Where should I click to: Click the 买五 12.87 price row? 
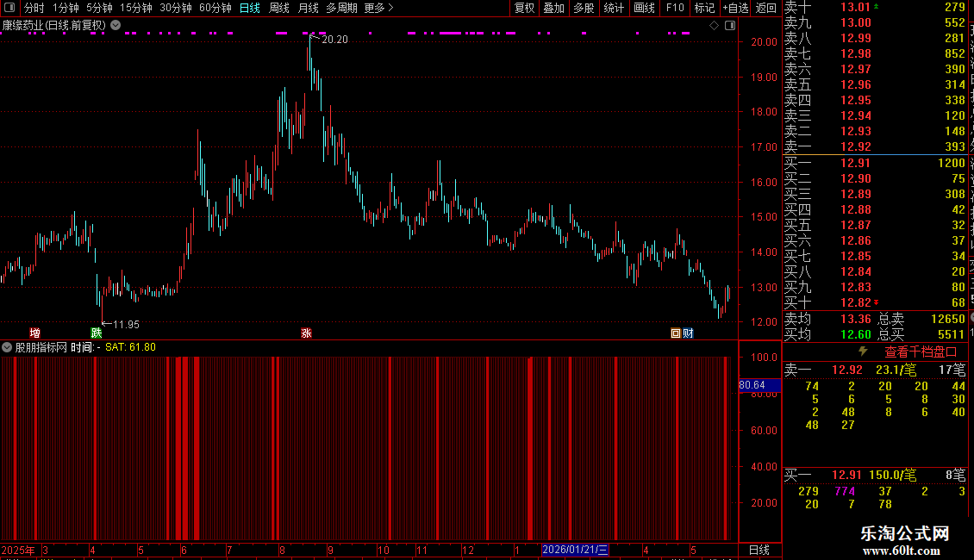click(x=875, y=225)
